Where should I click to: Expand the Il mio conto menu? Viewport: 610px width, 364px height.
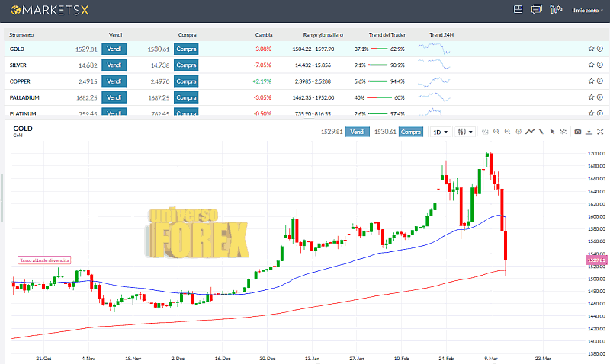tap(584, 10)
